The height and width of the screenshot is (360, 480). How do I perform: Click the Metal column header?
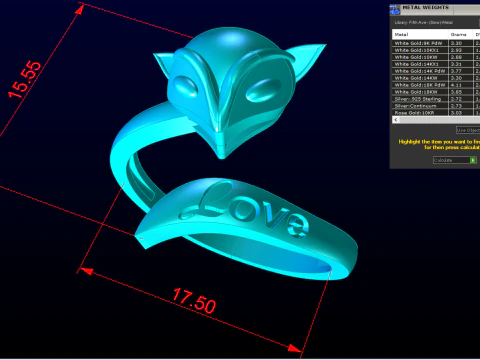420,34
